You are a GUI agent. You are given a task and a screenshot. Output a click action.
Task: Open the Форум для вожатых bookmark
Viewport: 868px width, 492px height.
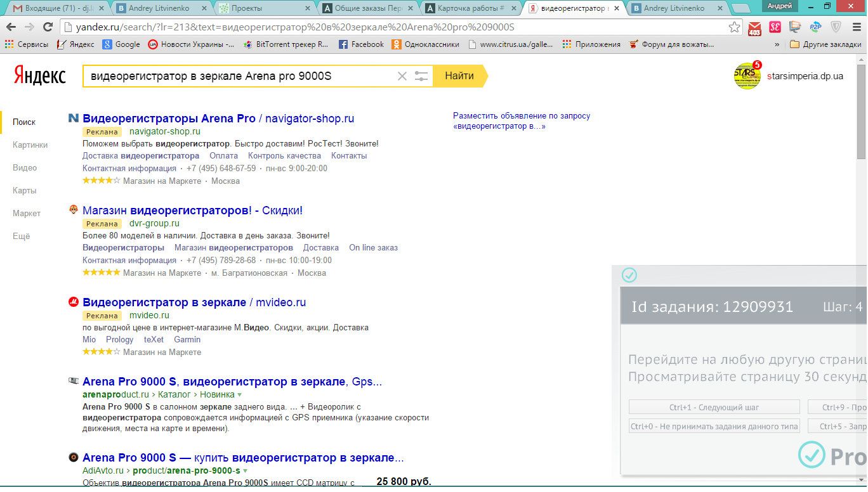pyautogui.click(x=671, y=44)
